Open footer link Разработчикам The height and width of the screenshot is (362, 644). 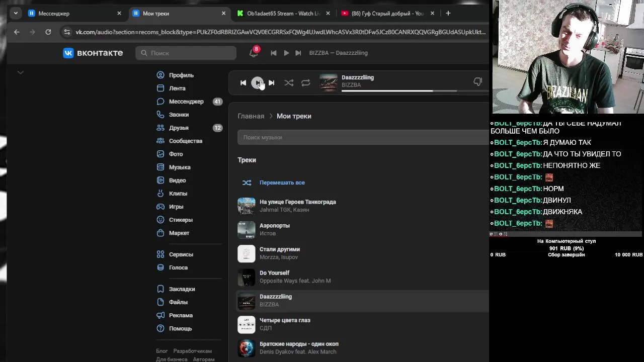coord(193,351)
